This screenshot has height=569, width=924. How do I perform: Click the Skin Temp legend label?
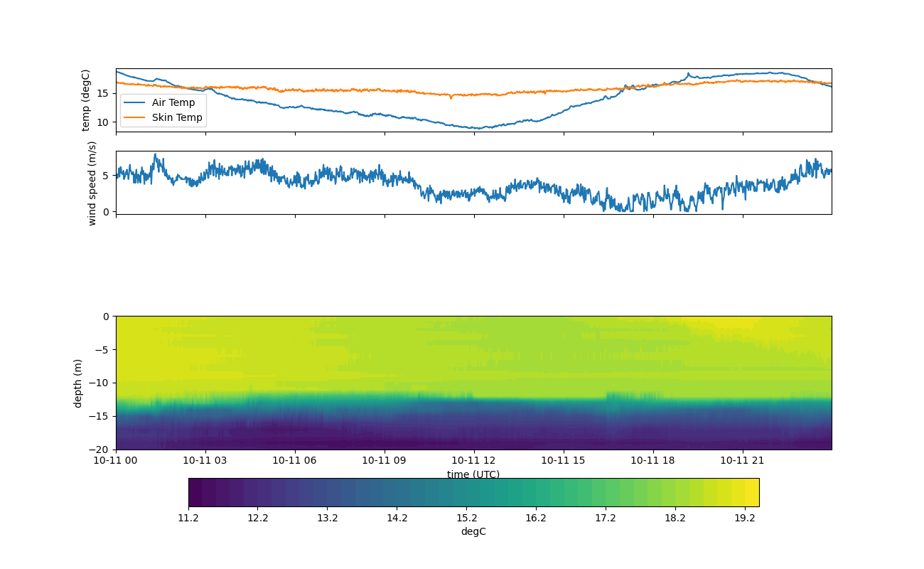click(x=177, y=117)
